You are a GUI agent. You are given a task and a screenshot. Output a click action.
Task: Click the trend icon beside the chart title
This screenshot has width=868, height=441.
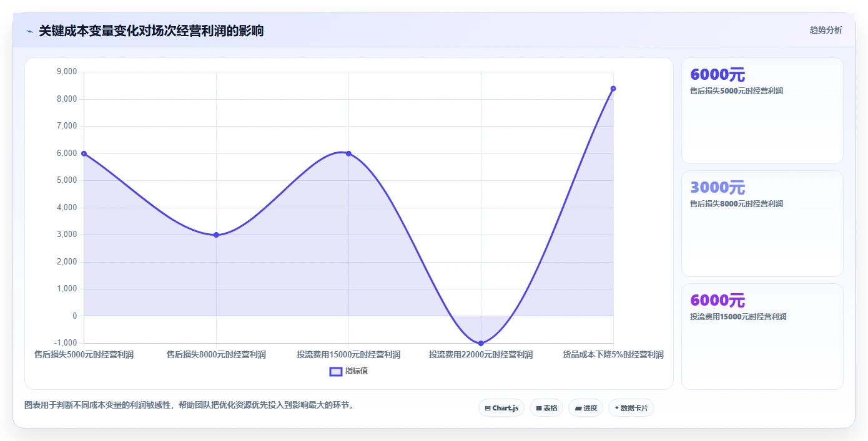[x=29, y=31]
